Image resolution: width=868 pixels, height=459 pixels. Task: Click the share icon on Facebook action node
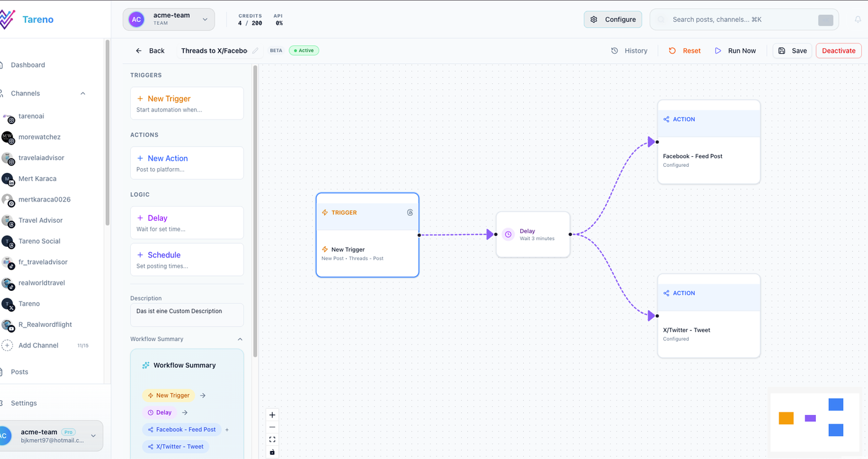666,119
